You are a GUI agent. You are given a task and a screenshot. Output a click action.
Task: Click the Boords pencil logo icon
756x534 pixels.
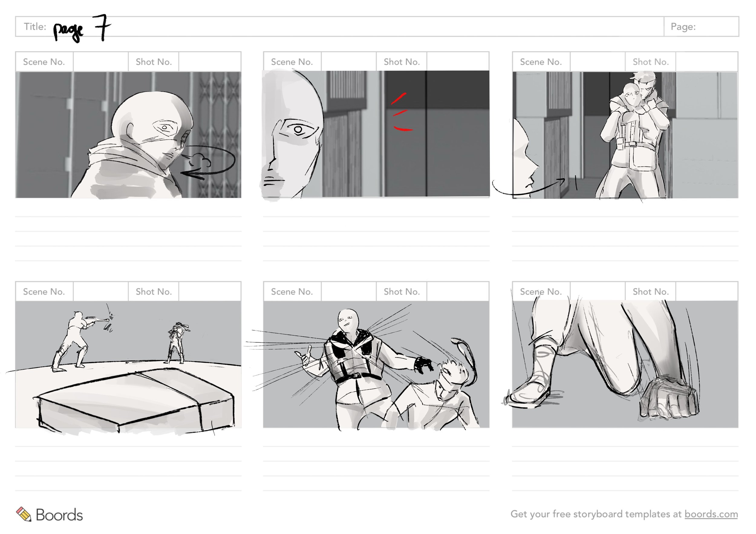point(23,514)
